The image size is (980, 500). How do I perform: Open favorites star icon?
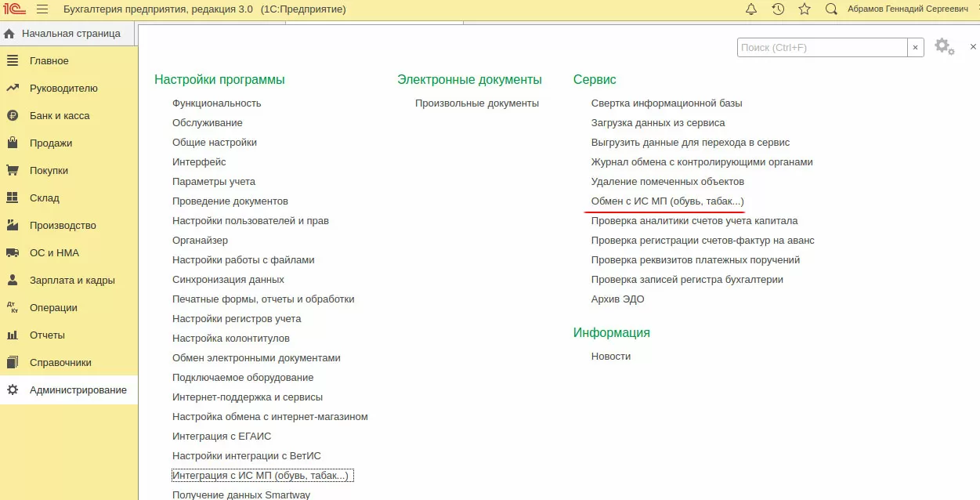pos(805,9)
